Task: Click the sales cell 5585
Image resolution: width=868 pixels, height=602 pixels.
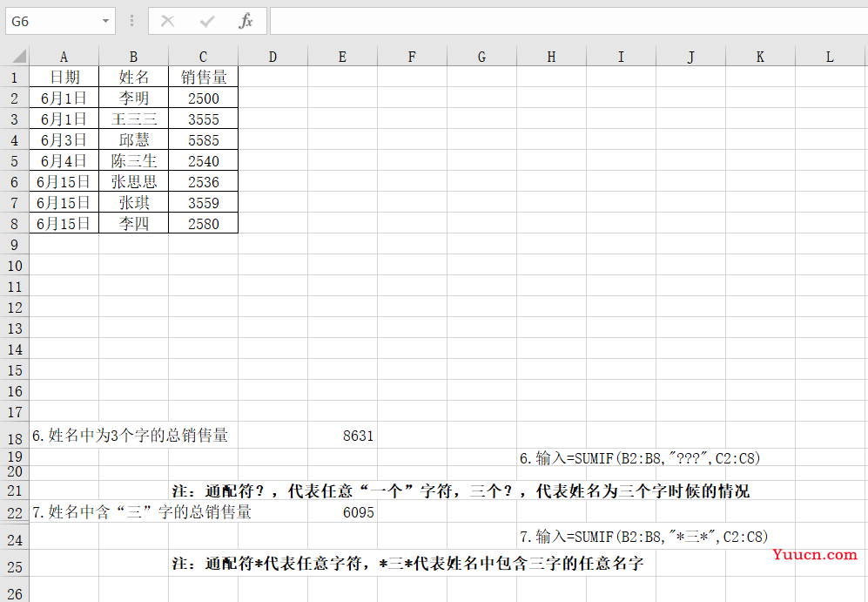Action: (x=203, y=139)
